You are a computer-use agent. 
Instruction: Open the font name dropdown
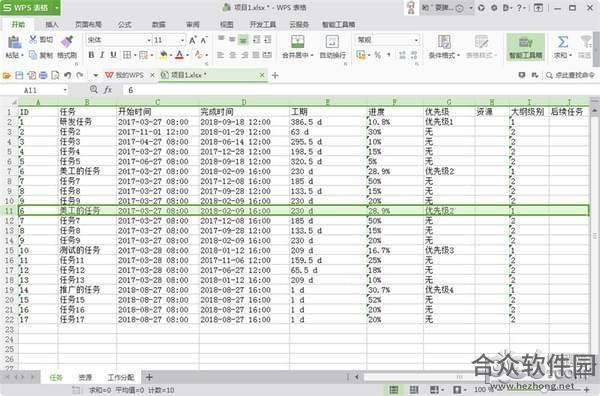pyautogui.click(x=149, y=40)
